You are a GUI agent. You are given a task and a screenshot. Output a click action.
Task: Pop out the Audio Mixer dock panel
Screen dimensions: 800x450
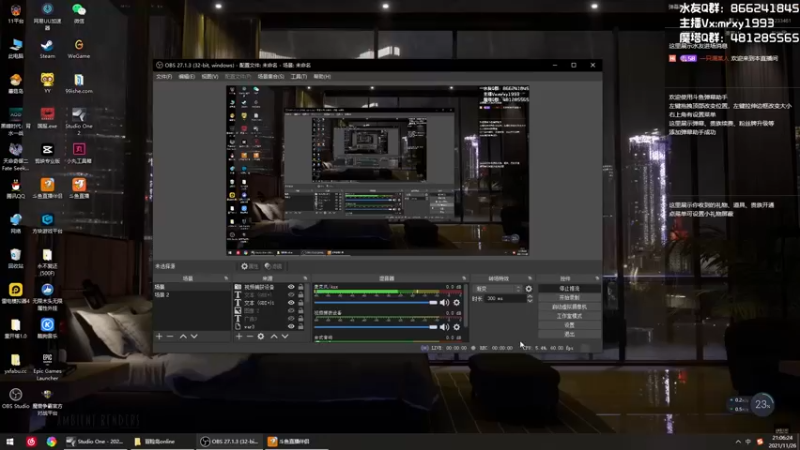click(x=464, y=279)
